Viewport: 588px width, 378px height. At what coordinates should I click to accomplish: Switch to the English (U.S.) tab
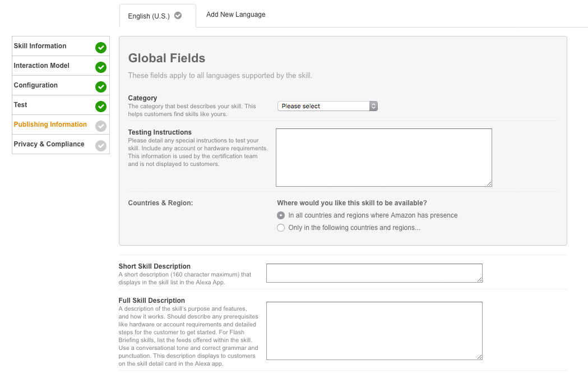[149, 16]
